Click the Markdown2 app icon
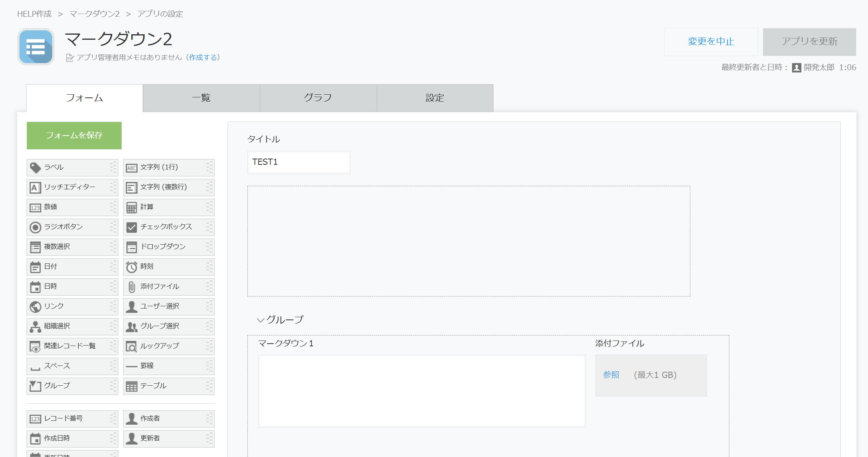Image resolution: width=868 pixels, height=457 pixels. [x=36, y=47]
